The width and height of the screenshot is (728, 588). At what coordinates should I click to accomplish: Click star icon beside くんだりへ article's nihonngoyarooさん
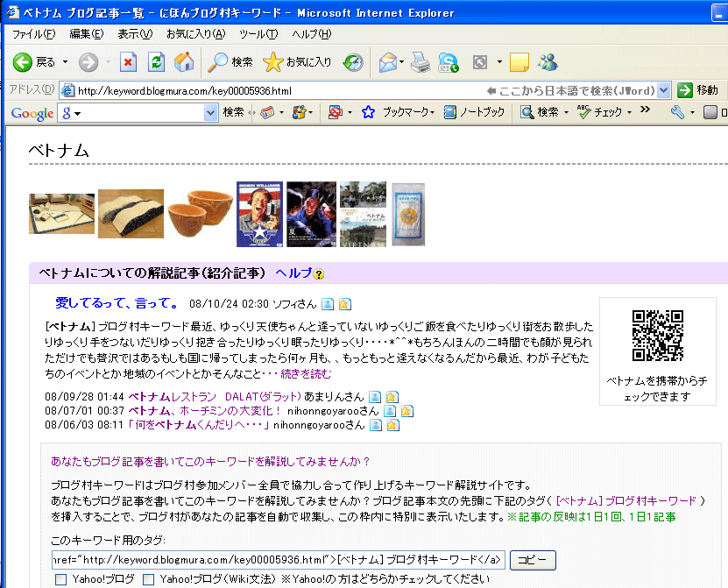pyautogui.click(x=392, y=425)
